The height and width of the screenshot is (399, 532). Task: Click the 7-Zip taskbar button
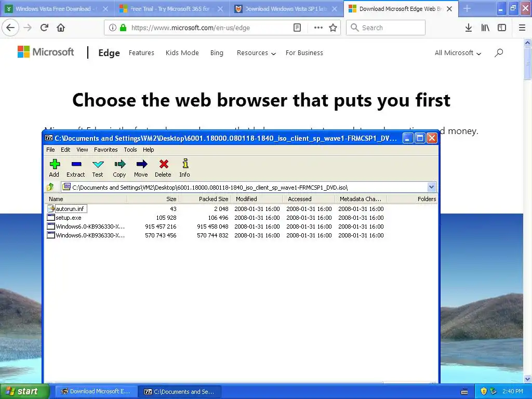179,392
